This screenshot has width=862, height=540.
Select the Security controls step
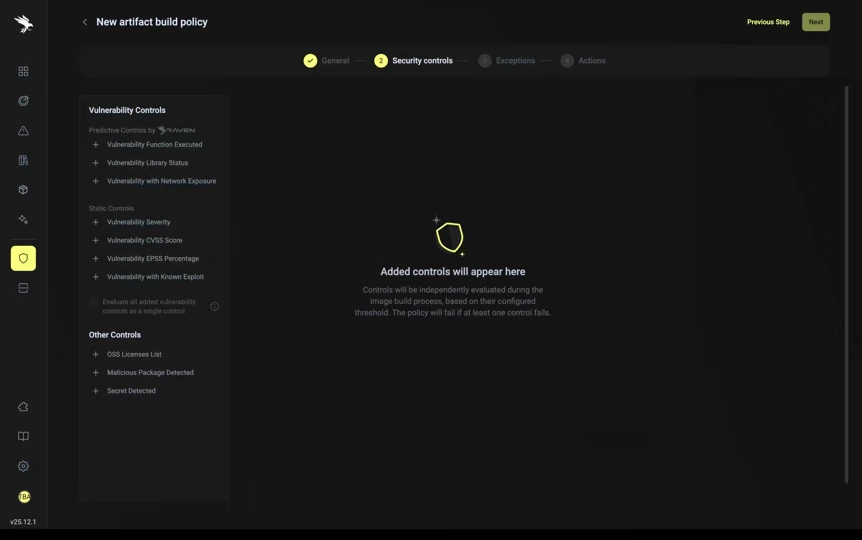pos(413,60)
